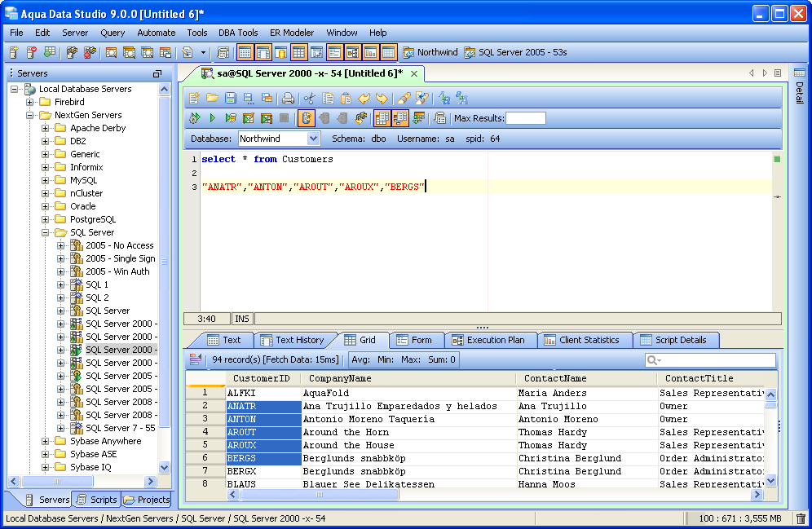812x529 pixels.
Task: Click the Execute query green play icon
Action: tap(212, 118)
